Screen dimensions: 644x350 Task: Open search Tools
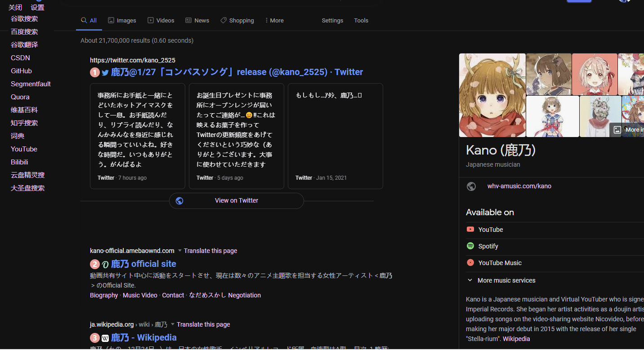(361, 21)
